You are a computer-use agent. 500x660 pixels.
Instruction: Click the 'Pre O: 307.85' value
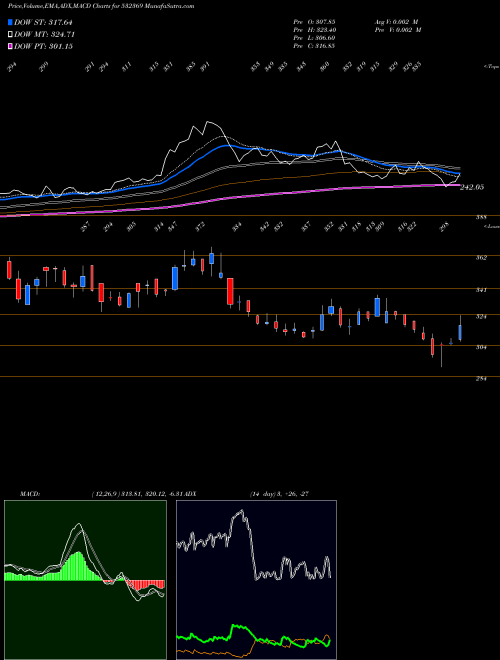tap(314, 22)
